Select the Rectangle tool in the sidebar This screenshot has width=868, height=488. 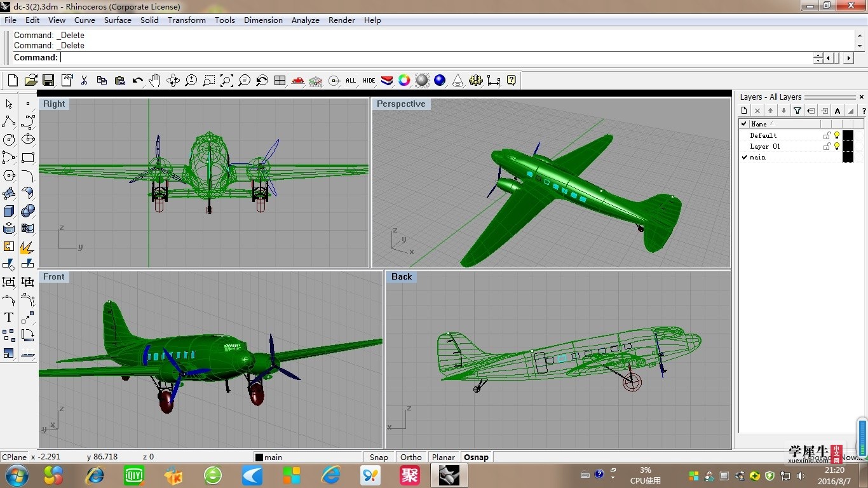27,157
